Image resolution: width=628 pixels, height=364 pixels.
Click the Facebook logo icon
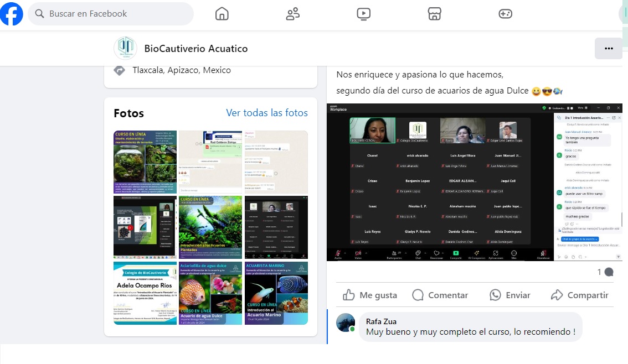point(11,14)
